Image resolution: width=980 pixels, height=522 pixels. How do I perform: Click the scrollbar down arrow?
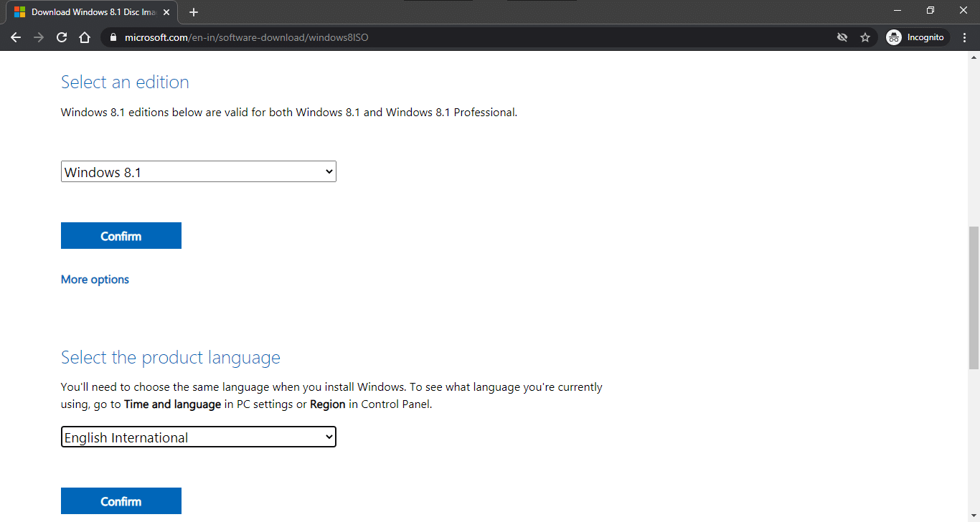coord(974,516)
